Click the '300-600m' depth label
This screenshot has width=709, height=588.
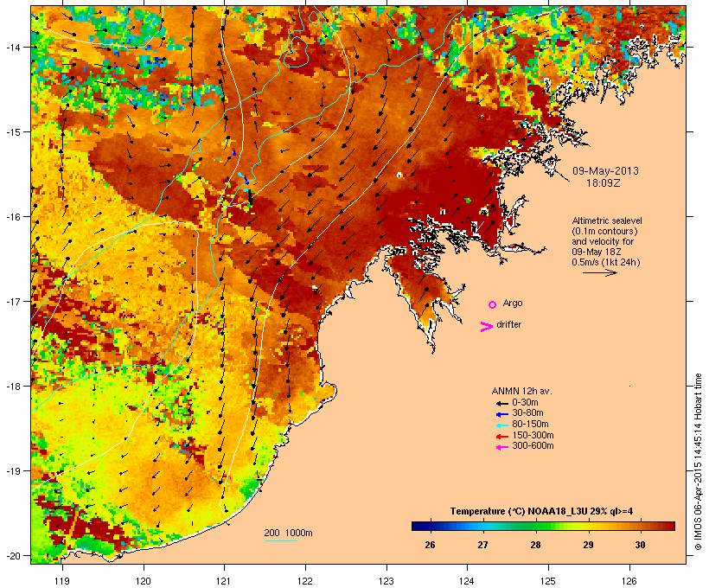533,446
